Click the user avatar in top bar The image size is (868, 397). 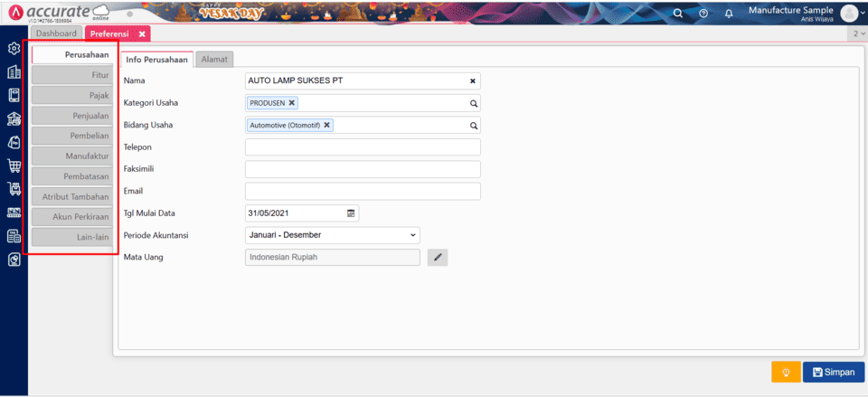pos(849,14)
